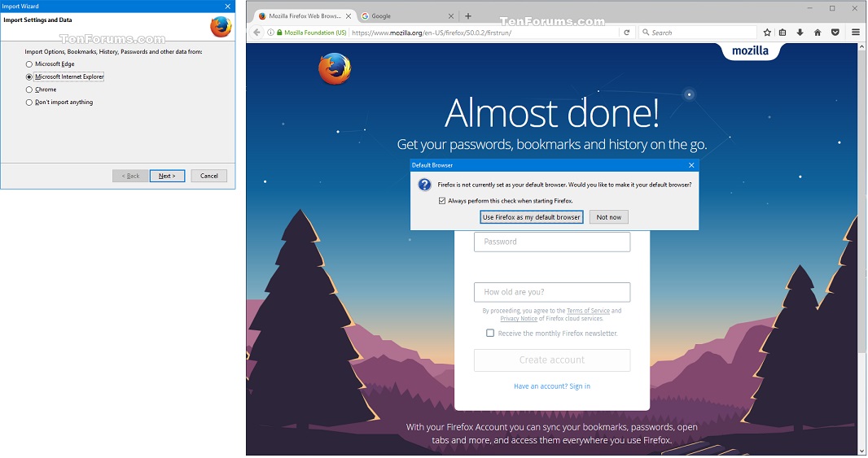
Task: Click the Password input field
Action: [x=552, y=242]
